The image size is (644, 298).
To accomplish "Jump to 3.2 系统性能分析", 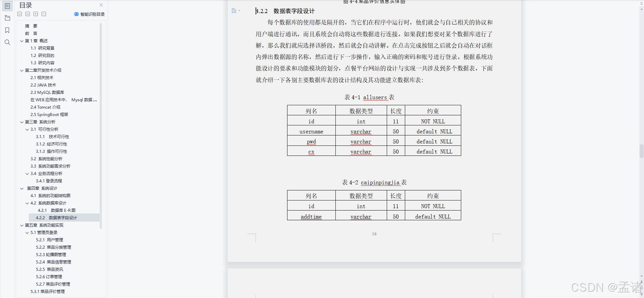I will coord(46,159).
